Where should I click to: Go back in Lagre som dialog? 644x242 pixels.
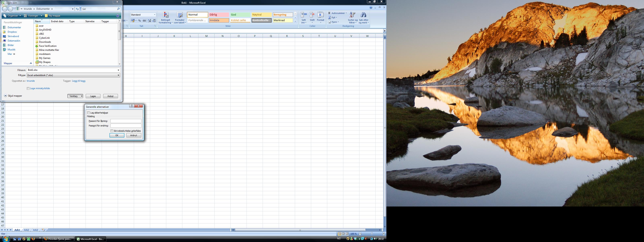[x=4, y=9]
